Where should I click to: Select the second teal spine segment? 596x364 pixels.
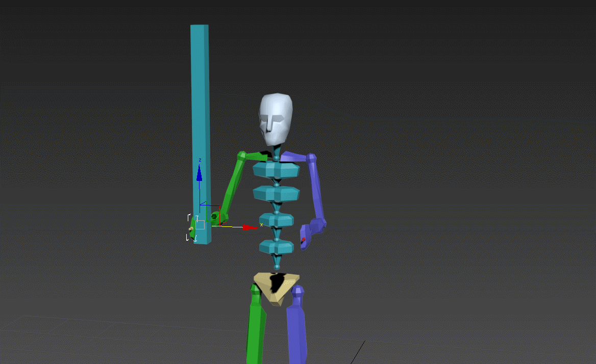click(x=276, y=194)
